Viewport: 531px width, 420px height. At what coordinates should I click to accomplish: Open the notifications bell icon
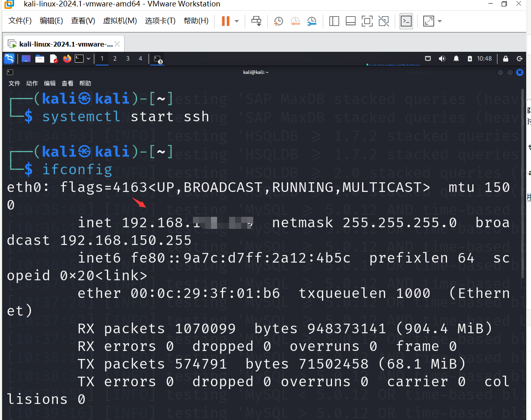tap(456, 59)
